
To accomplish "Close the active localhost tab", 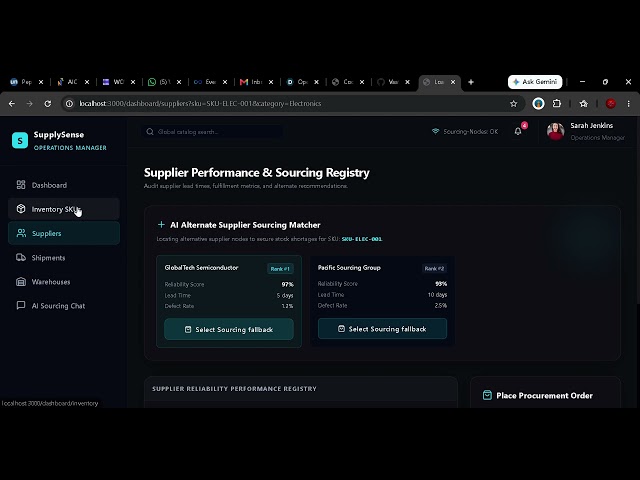I will tap(453, 82).
